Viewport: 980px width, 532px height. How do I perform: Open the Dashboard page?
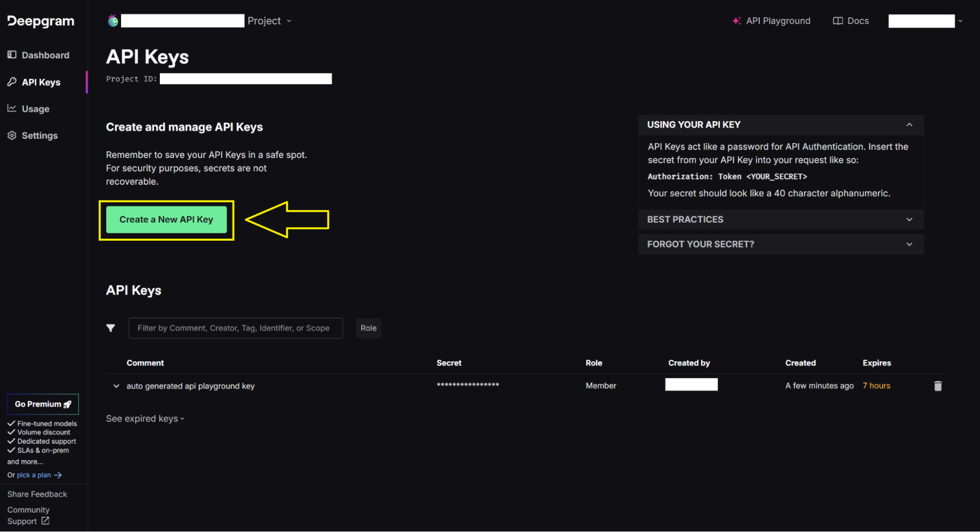point(45,55)
